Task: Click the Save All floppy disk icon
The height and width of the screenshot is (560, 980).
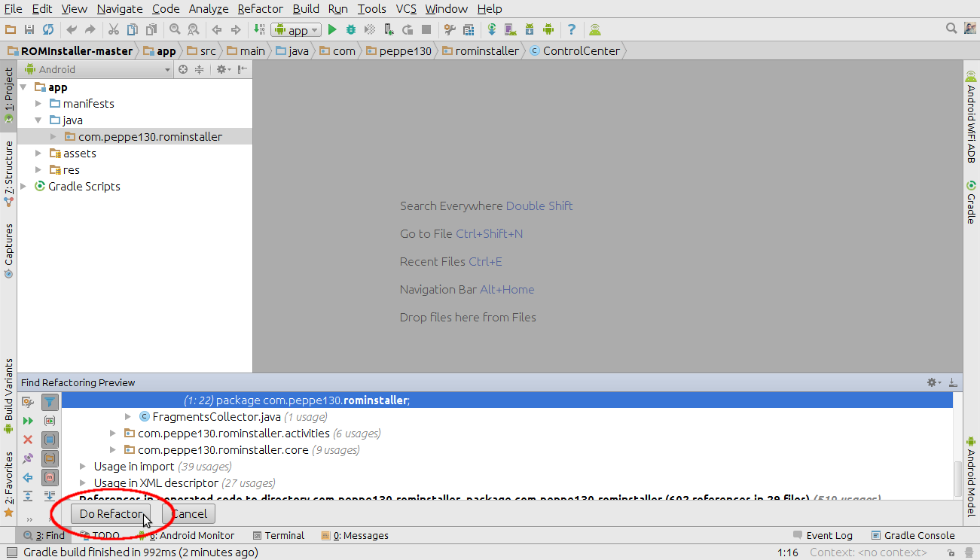Action: click(29, 30)
